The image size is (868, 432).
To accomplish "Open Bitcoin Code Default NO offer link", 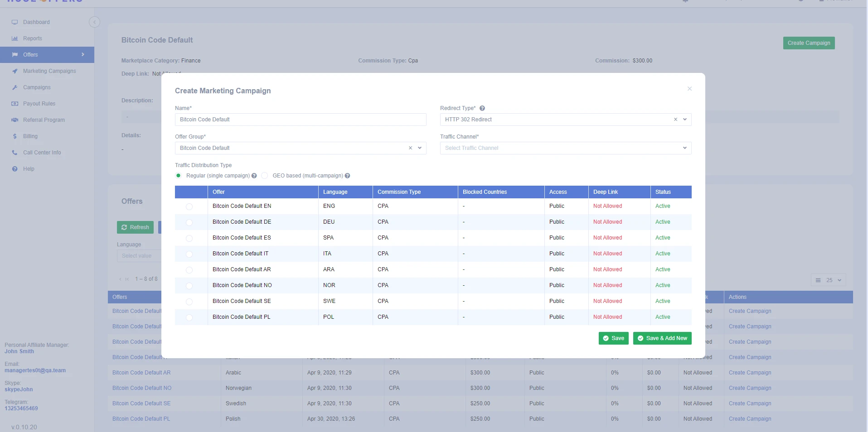I will point(142,388).
